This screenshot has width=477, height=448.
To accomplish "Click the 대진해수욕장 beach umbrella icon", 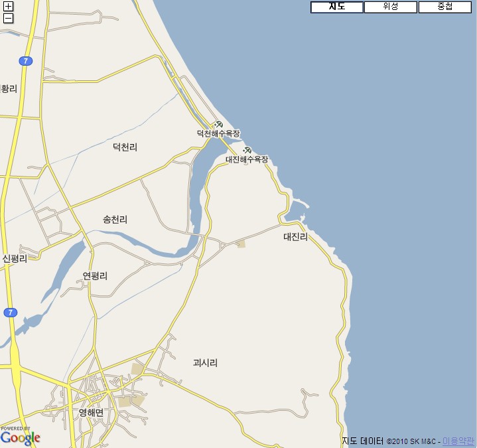I will 247,150.
